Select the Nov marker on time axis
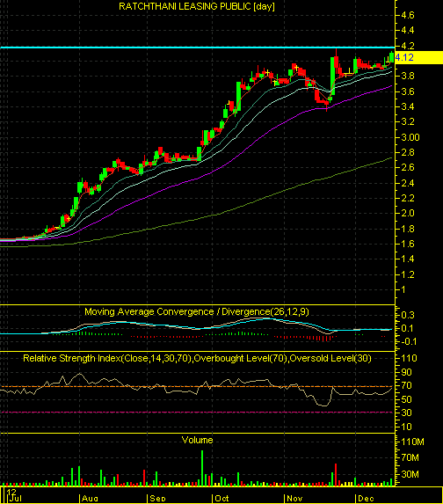This screenshot has width=443, height=504. 294,498
